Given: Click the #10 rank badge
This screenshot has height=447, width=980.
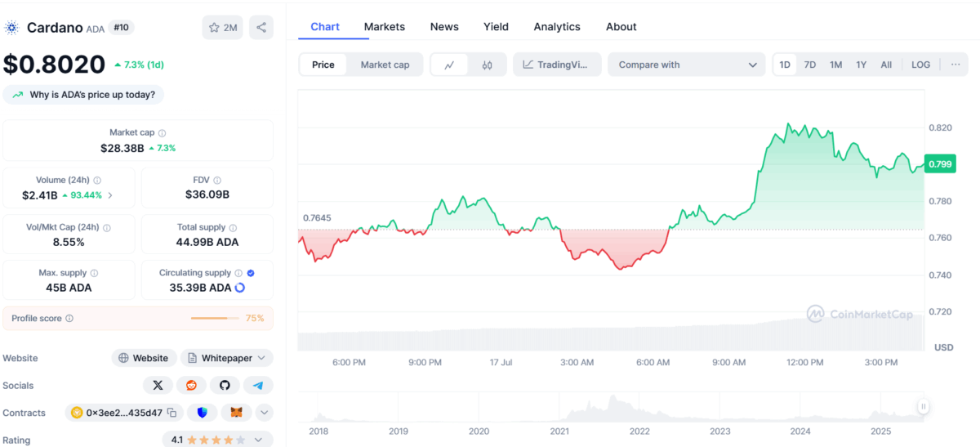Looking at the screenshot, I should pos(122,27).
